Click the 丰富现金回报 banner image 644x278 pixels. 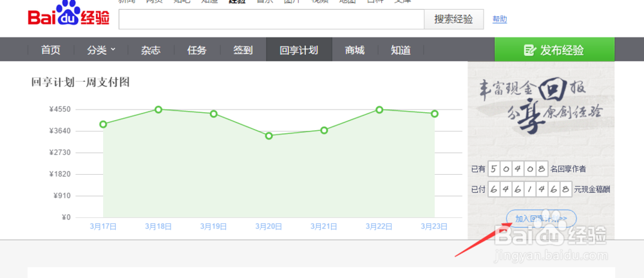pos(542,106)
